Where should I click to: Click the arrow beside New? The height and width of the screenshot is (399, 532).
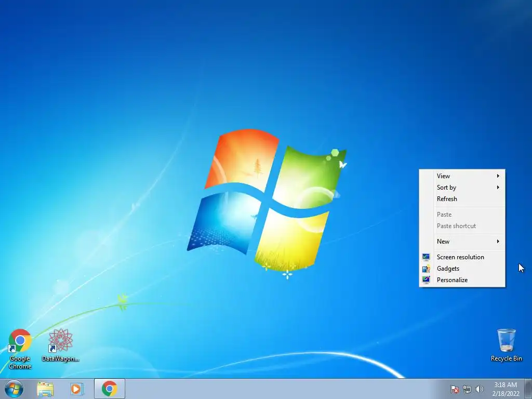click(x=498, y=241)
